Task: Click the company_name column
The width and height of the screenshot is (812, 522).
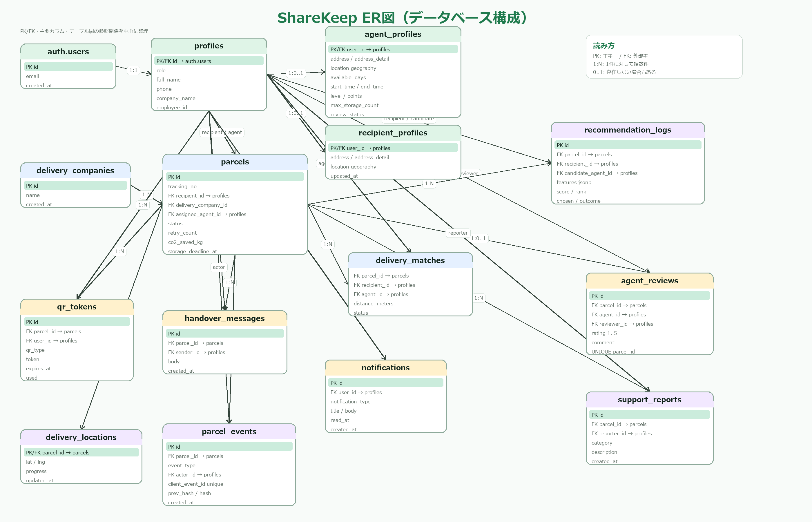Action: (x=176, y=98)
